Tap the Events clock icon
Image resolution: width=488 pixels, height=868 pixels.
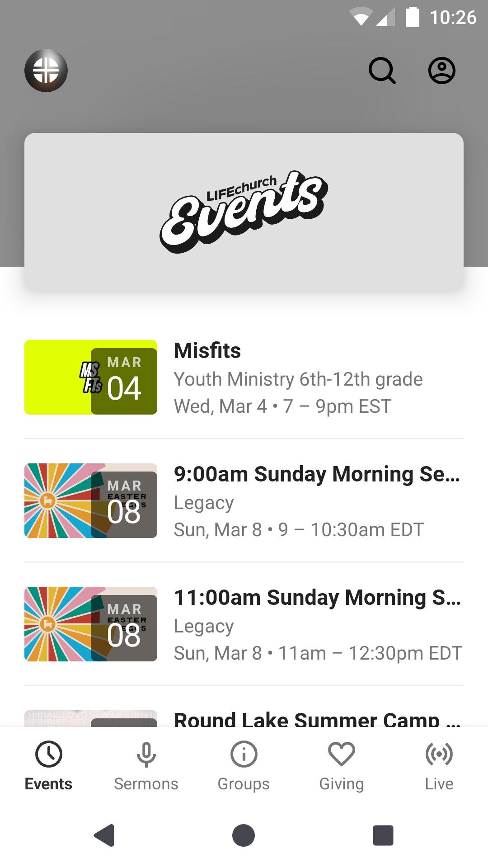pos(49,754)
